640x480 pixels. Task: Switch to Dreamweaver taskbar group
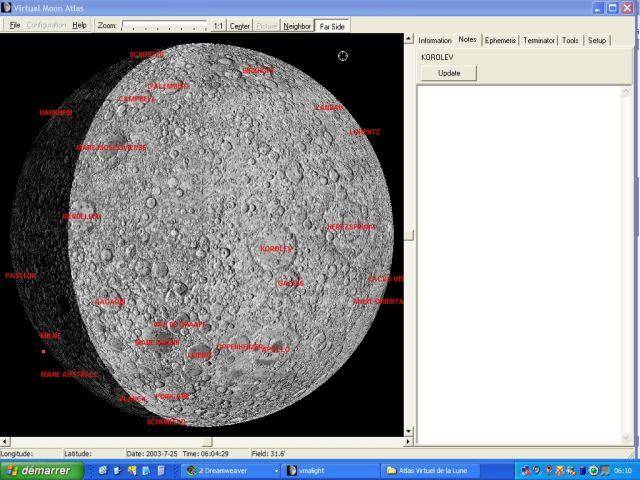pos(231,471)
